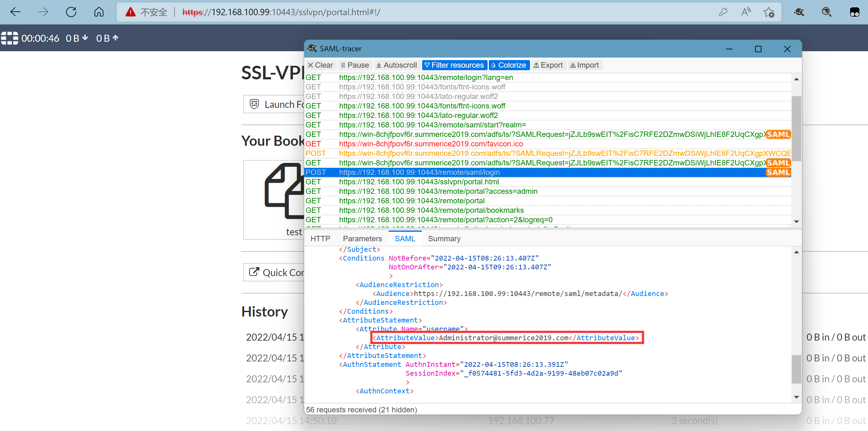
Task: Click the browser home icon
Action: (x=99, y=12)
